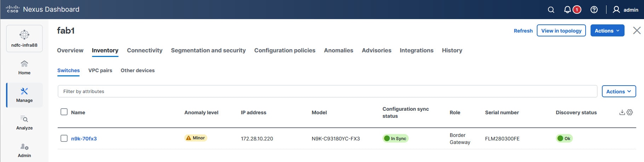Check the select-all checkbox beside Name

pos(64,112)
